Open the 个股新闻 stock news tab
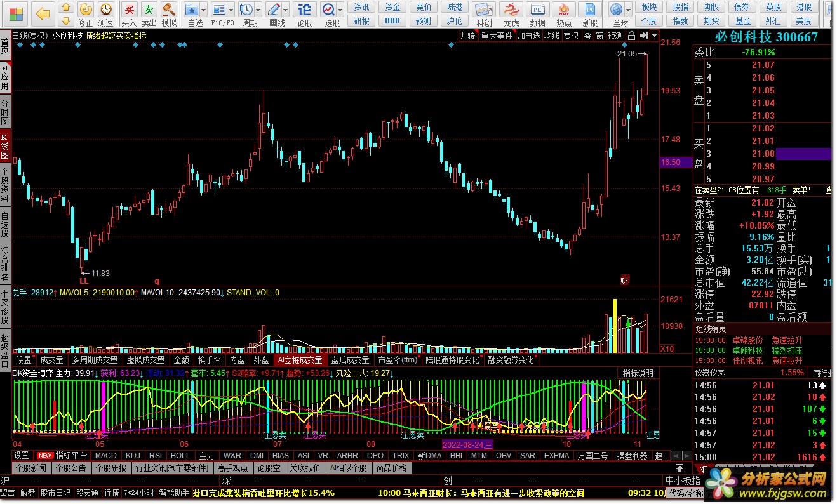Screen dimensions: 837x504 (30, 468)
